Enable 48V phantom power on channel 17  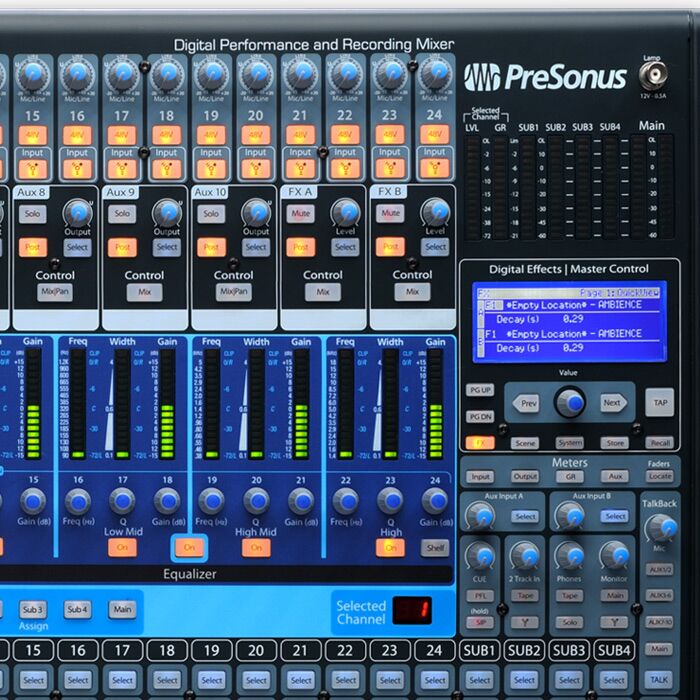(122, 135)
